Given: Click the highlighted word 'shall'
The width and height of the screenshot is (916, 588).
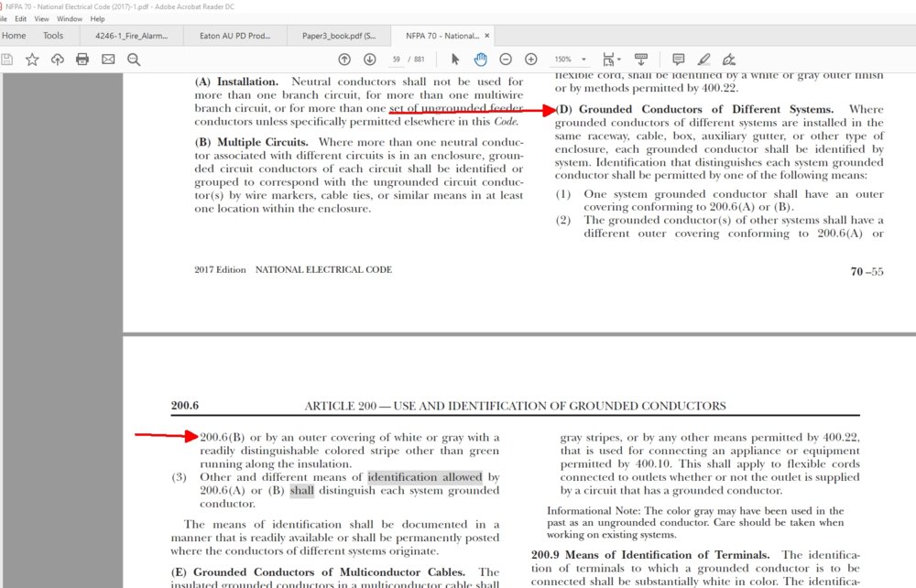Looking at the screenshot, I should coord(302,491).
